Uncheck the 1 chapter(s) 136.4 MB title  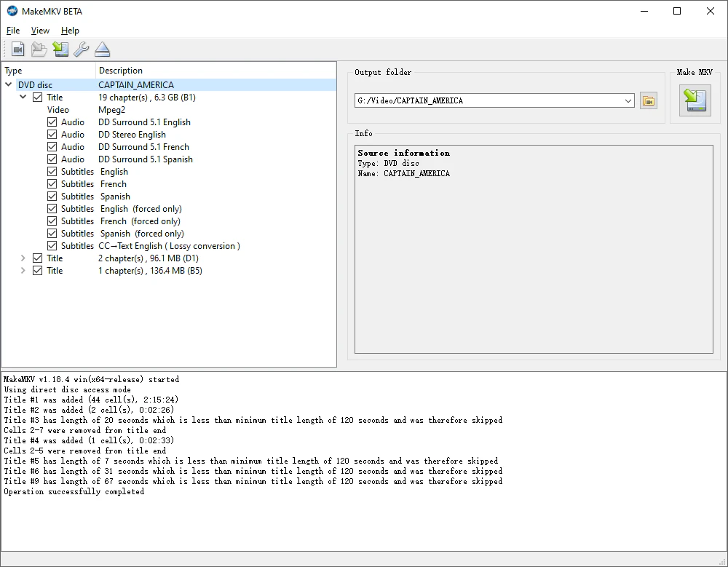pos(38,271)
